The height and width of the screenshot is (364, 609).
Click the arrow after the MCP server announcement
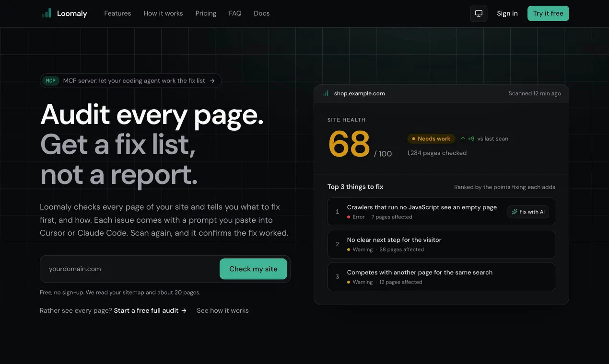tap(212, 81)
